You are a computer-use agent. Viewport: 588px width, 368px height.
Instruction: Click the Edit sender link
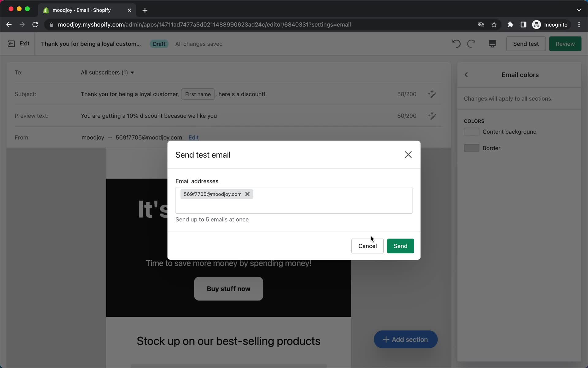193,137
